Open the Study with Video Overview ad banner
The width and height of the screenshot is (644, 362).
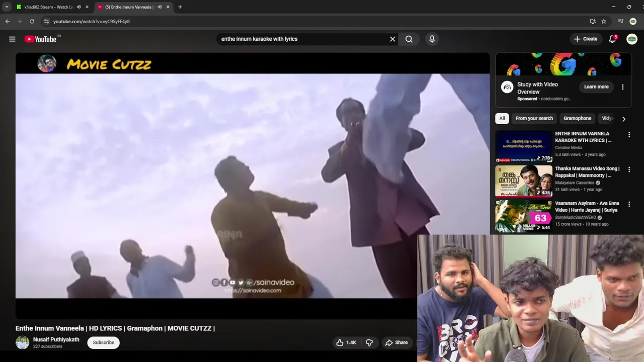point(563,64)
